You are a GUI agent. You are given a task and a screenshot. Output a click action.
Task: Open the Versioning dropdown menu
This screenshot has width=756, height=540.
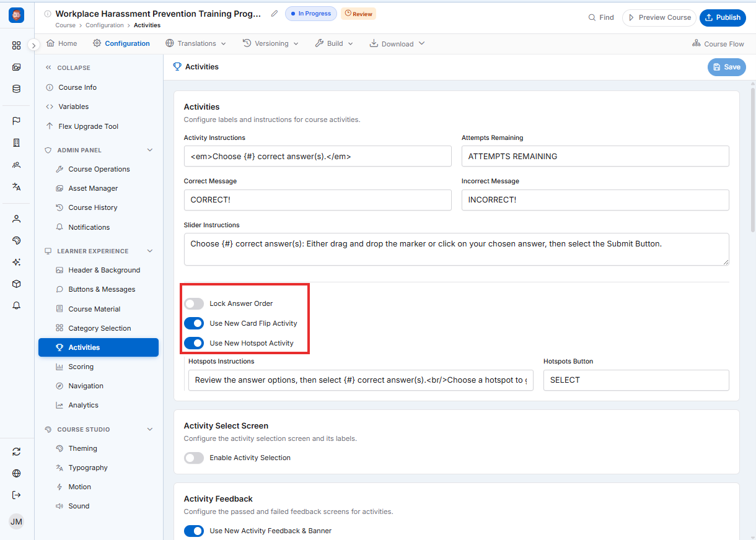[x=271, y=43]
